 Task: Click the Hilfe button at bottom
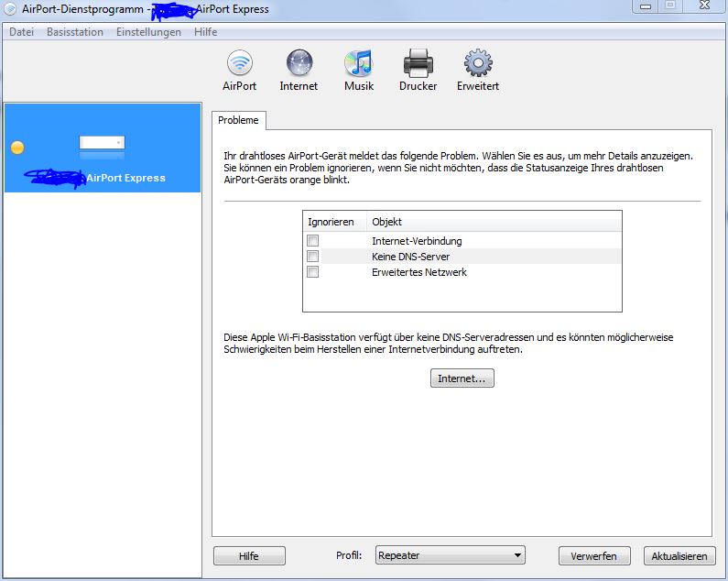coord(249,556)
